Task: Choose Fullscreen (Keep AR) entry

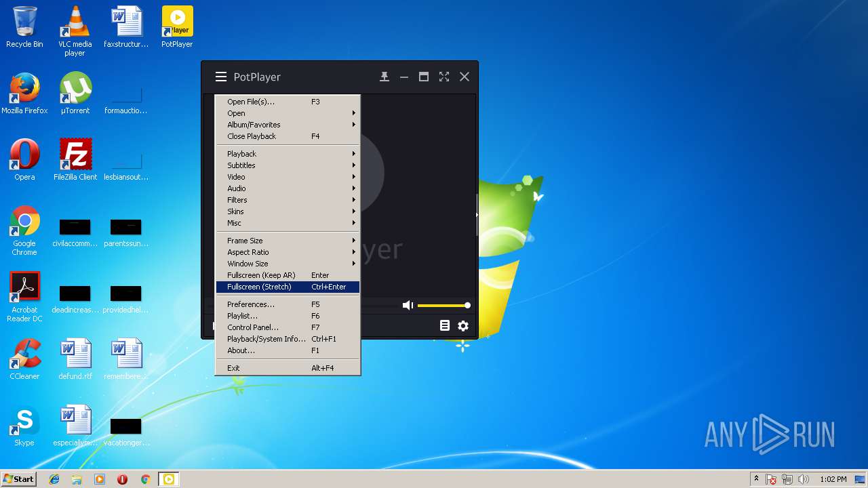Action: (288, 275)
